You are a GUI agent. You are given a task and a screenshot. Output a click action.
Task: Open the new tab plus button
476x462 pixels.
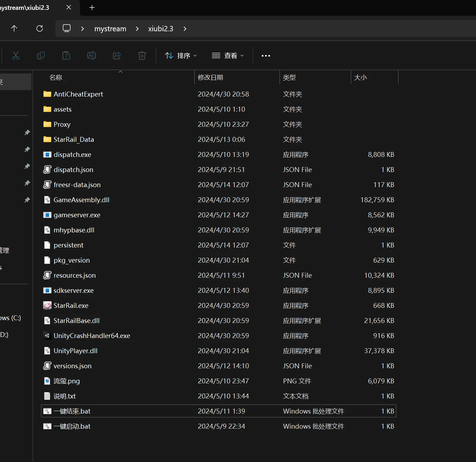pos(92,7)
